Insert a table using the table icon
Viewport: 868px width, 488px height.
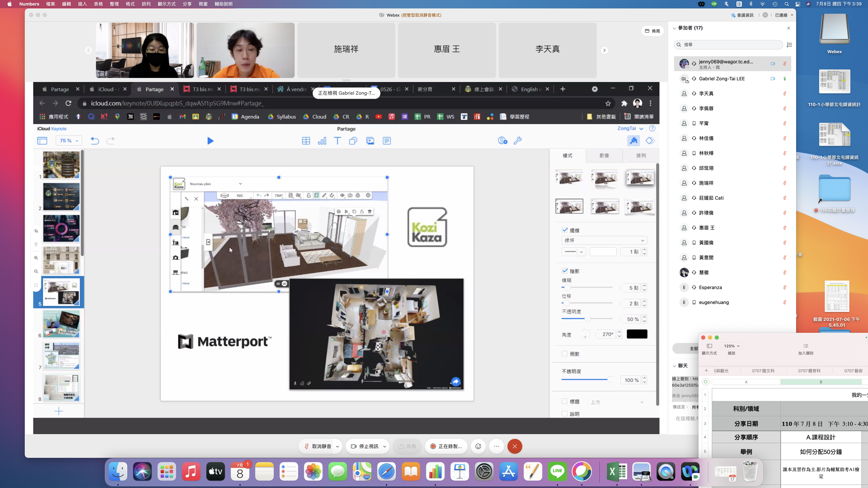[306, 141]
